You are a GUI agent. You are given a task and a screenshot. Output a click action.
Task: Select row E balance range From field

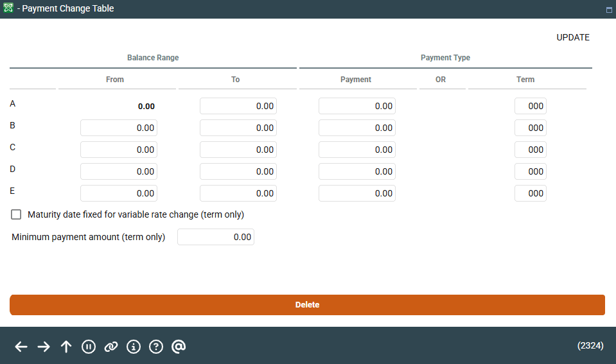118,193
